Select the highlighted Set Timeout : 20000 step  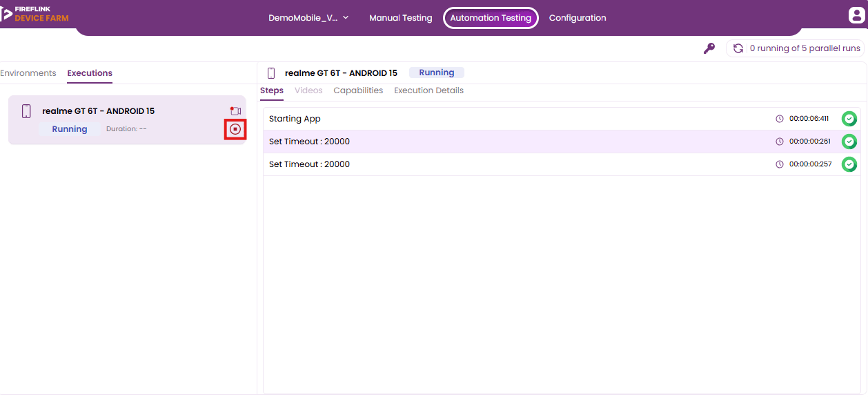tap(562, 142)
